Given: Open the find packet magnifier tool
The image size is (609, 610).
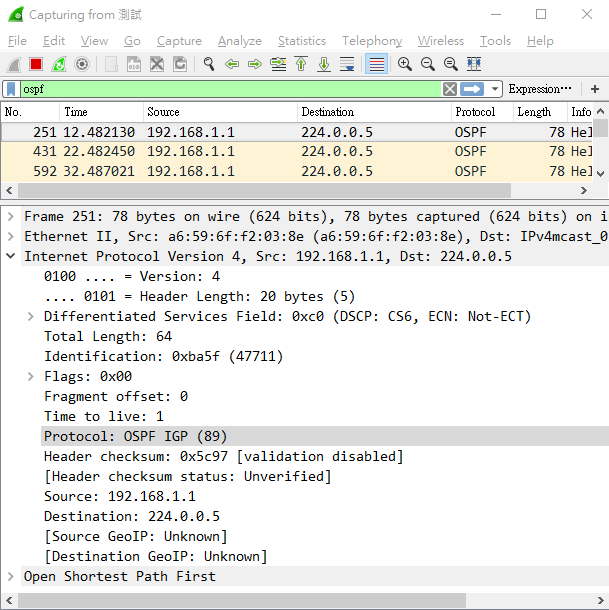Looking at the screenshot, I should click(x=209, y=64).
